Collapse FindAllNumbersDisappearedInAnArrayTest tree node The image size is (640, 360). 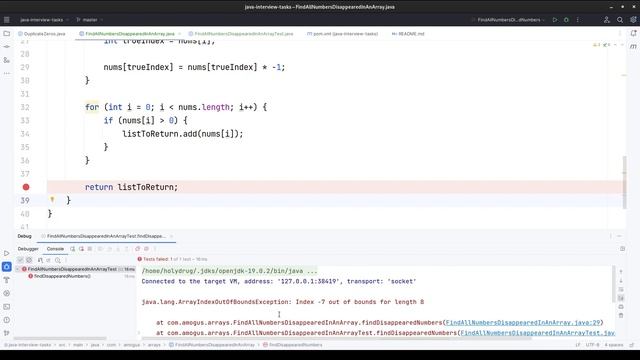(x=18, y=269)
